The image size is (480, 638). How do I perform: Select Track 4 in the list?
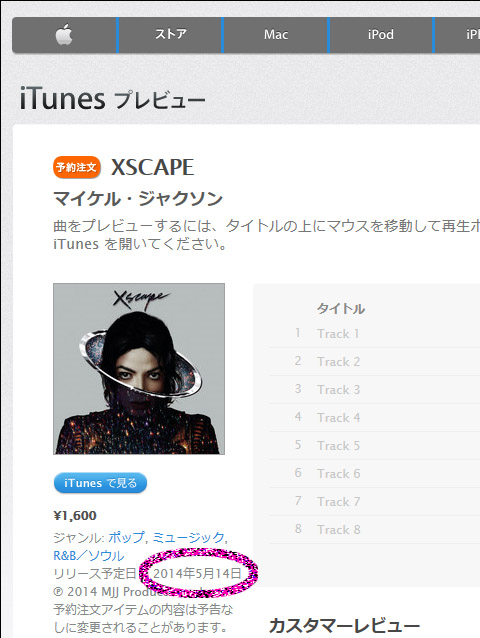point(374,418)
